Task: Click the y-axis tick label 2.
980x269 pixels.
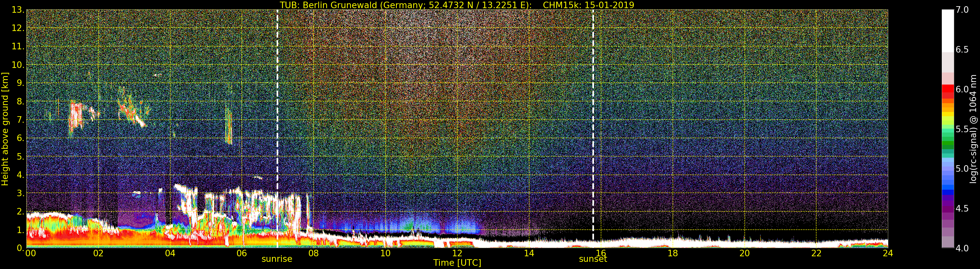Action: coord(21,211)
